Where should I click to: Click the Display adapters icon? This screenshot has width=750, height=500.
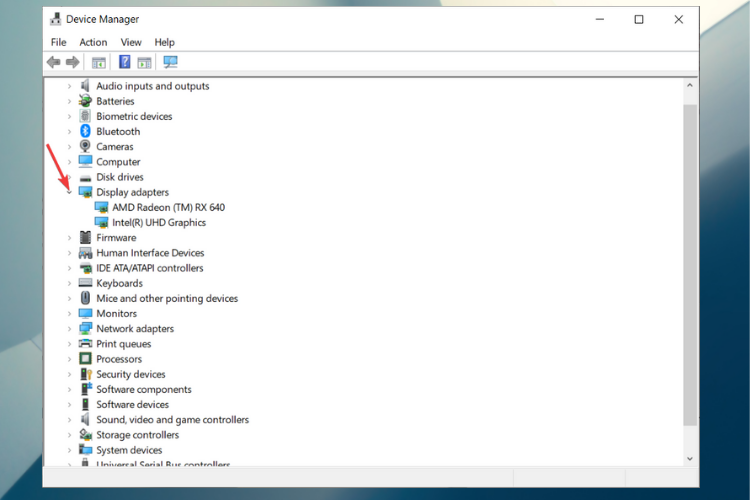click(x=85, y=192)
